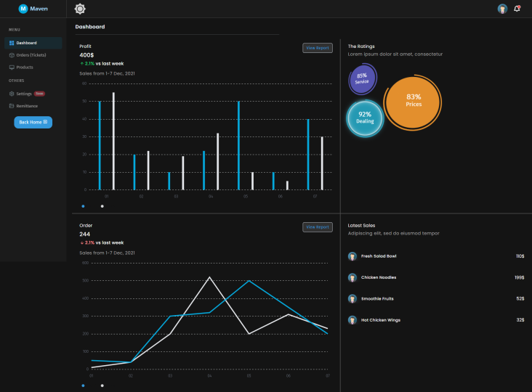Click the Back Home button
Screen dimensions: 532x392
click(x=33, y=122)
